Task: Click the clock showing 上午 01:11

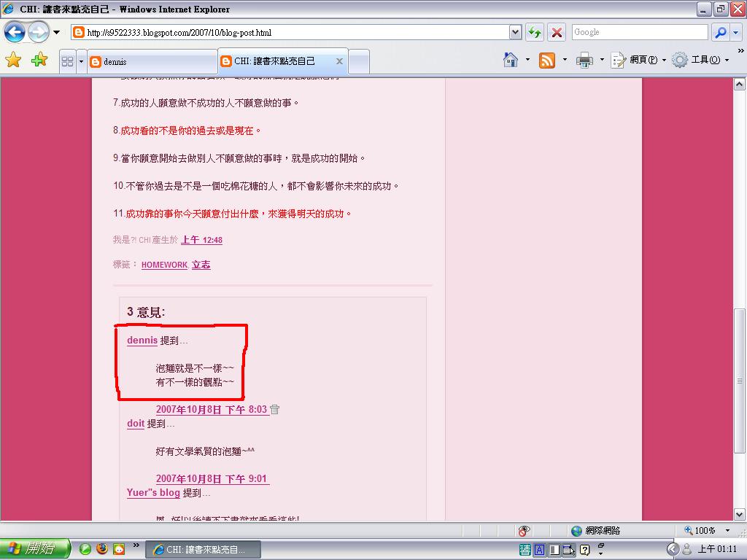Action: 717,549
